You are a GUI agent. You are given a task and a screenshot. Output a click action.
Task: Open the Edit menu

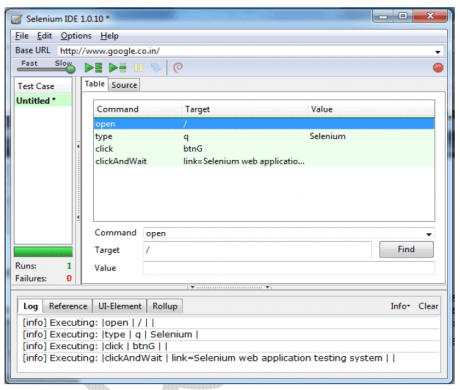point(44,36)
